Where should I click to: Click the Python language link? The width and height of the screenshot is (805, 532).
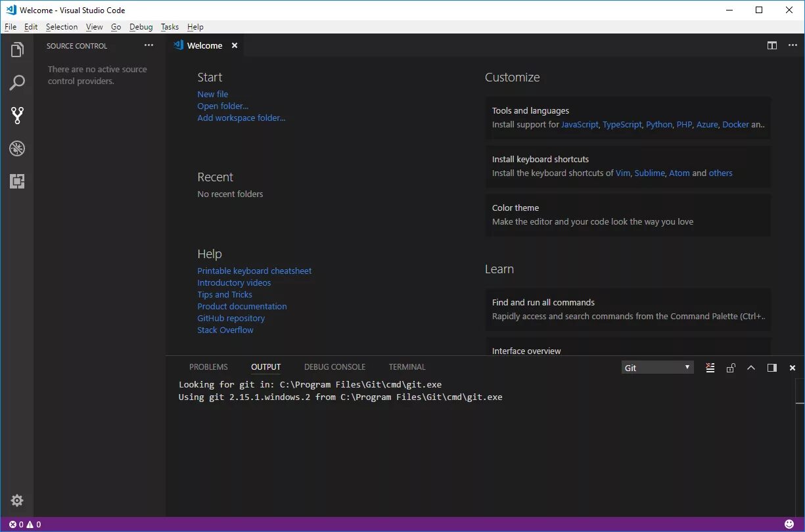[659, 124]
